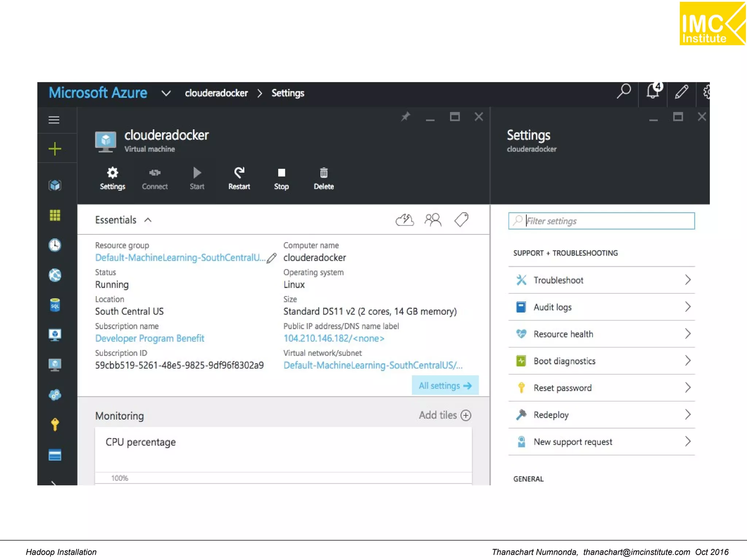
Task: Click the Microsoft Azure logo text
Action: coord(98,93)
